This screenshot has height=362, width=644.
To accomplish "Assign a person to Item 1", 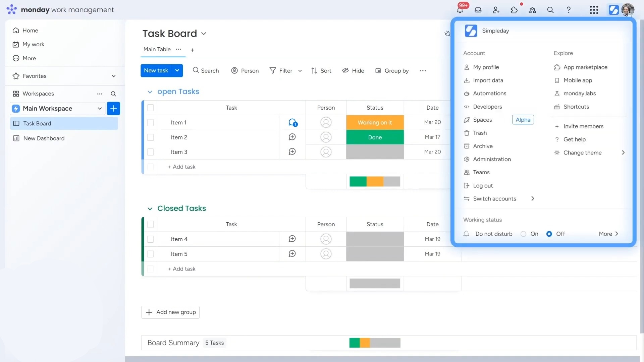I will coord(326,122).
